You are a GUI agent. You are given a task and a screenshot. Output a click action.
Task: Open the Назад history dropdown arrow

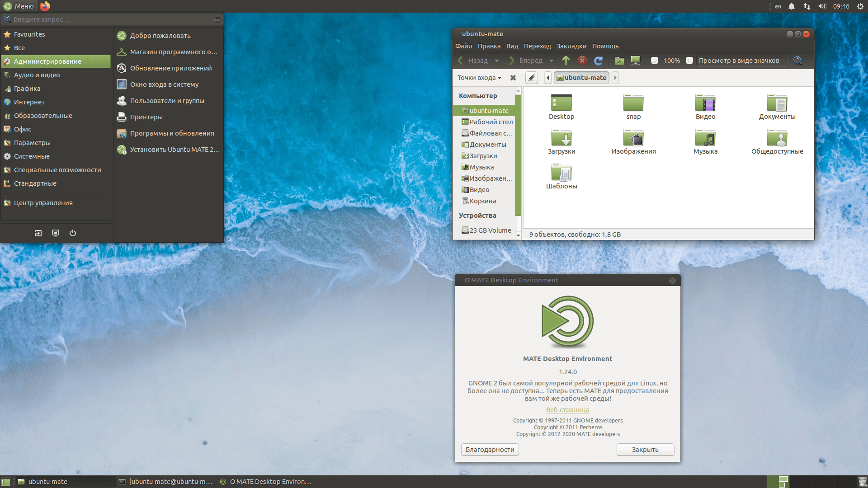pos(497,61)
